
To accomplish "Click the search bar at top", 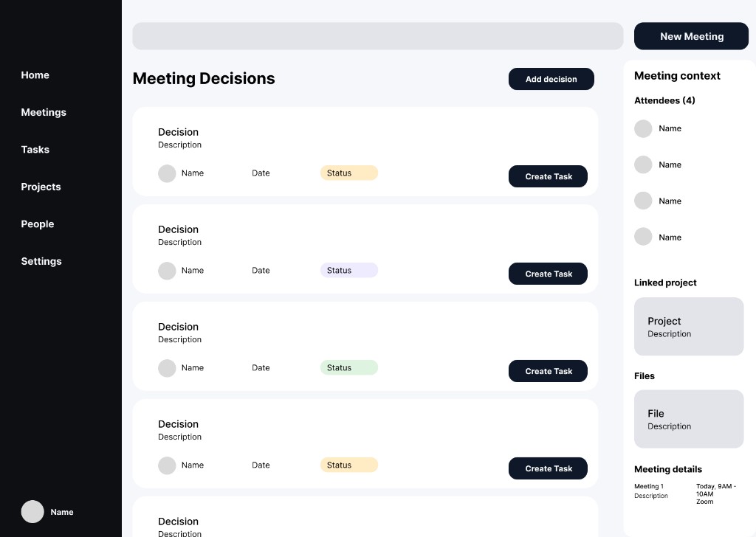I will coord(377,36).
